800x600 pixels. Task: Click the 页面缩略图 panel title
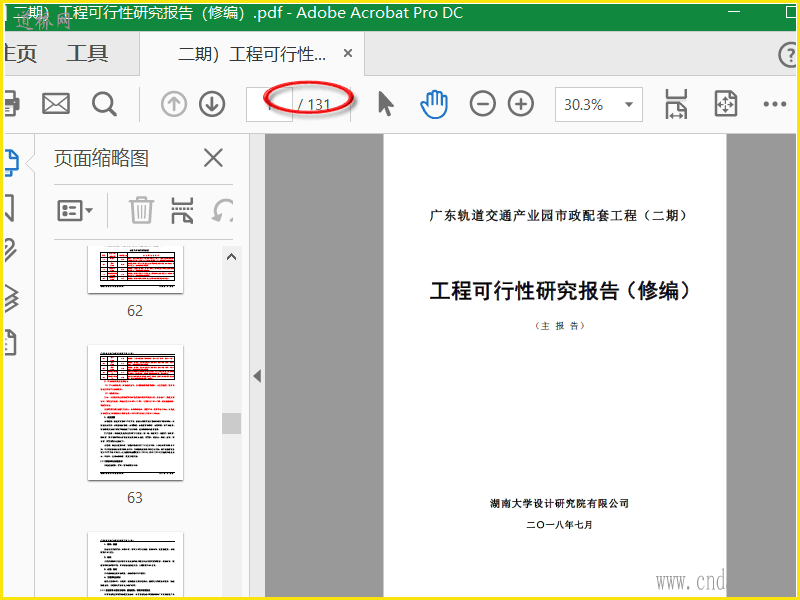101,158
